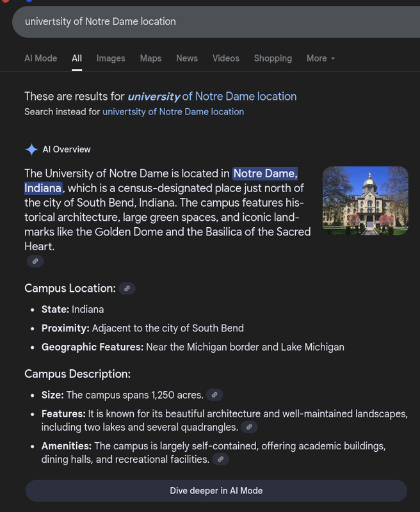This screenshot has height=512, width=420.
Task: Click the 'AI Overview' label
Action: [x=67, y=150]
